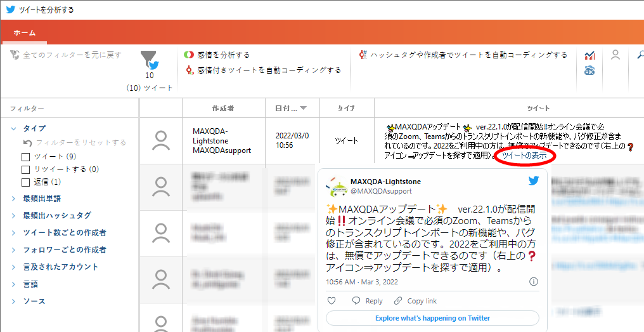This screenshot has width=644, height=332.
Task: Collapse the タイプ filter section
Action: 13,129
